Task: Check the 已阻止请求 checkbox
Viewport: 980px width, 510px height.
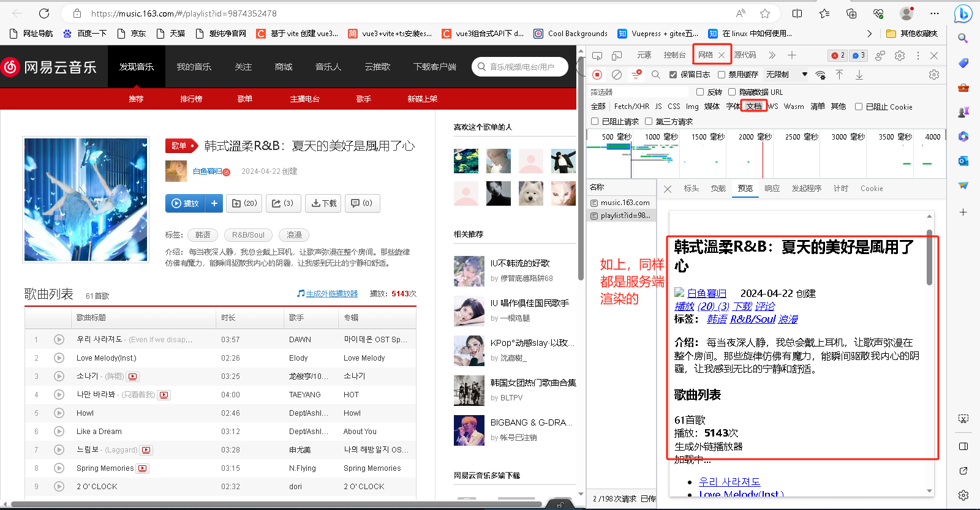Action: coord(595,121)
